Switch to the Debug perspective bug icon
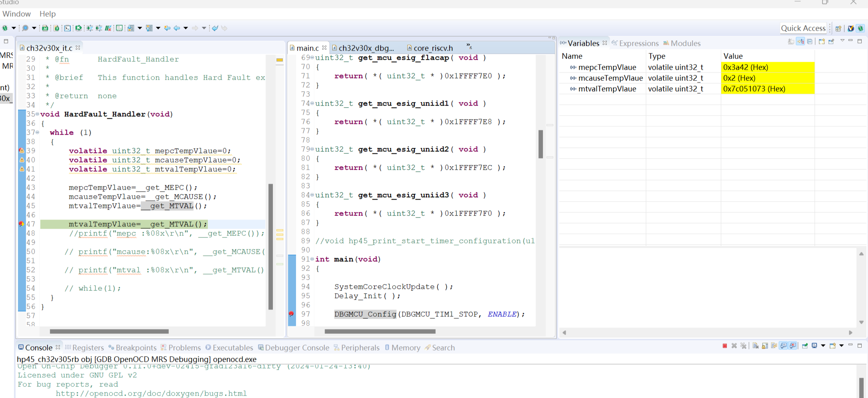 click(x=860, y=28)
